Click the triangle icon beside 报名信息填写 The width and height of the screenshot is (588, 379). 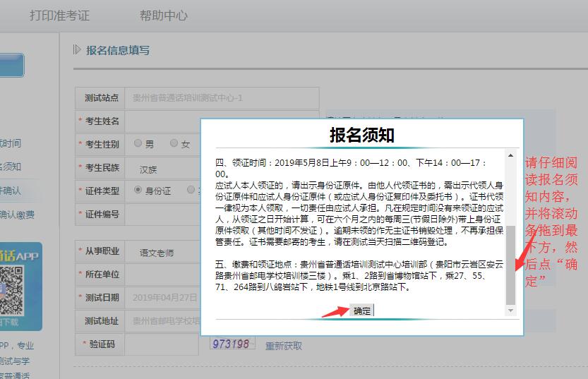(78, 50)
